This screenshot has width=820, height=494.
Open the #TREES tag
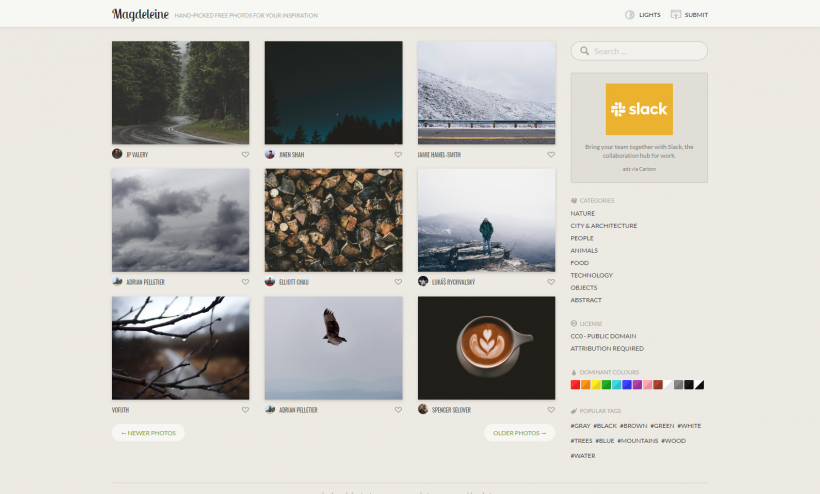coord(582,441)
